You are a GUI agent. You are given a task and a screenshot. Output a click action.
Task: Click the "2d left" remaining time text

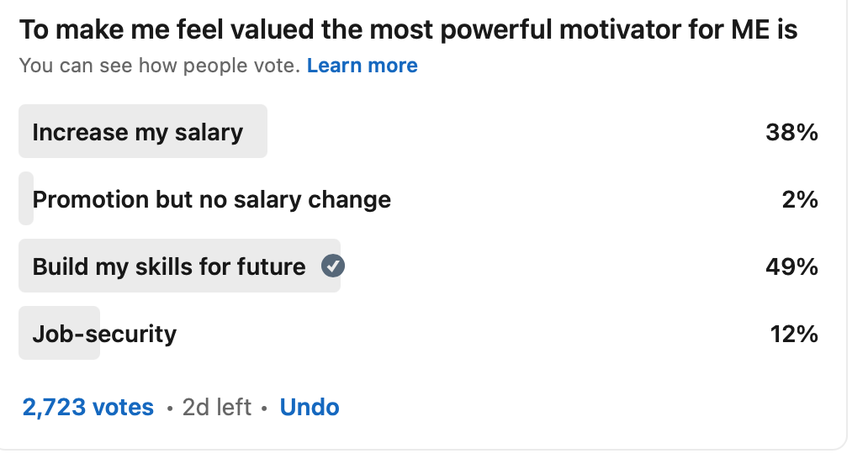(x=217, y=408)
